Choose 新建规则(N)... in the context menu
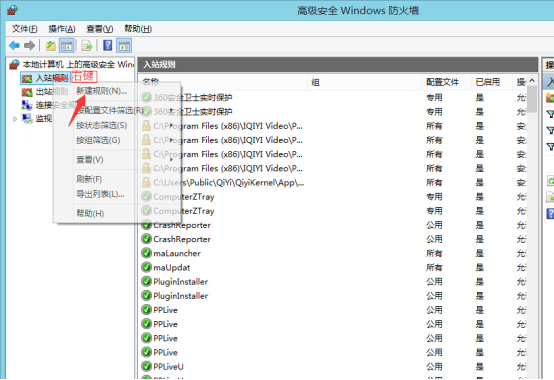Viewport: 554px width, 380px height. [x=102, y=91]
